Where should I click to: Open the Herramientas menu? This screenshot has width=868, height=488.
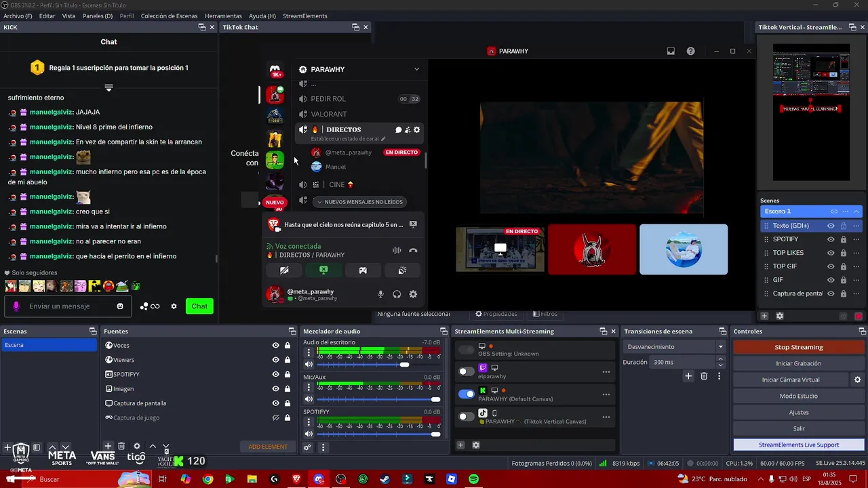click(x=223, y=16)
